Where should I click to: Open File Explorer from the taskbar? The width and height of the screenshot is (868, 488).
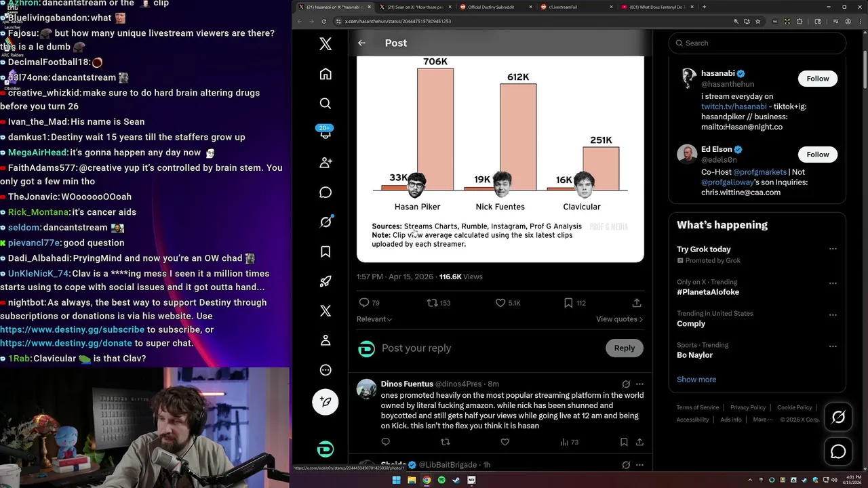[x=411, y=480]
